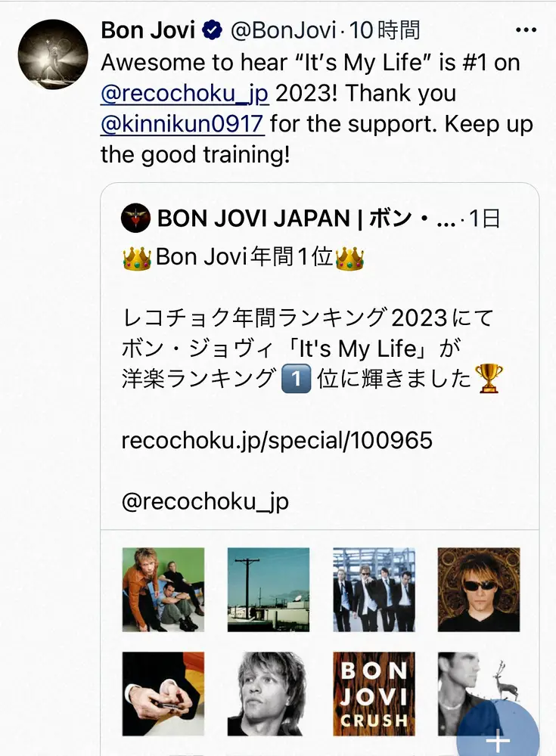
Task: Select the telephone pole sky album artwork
Action: 269,589
